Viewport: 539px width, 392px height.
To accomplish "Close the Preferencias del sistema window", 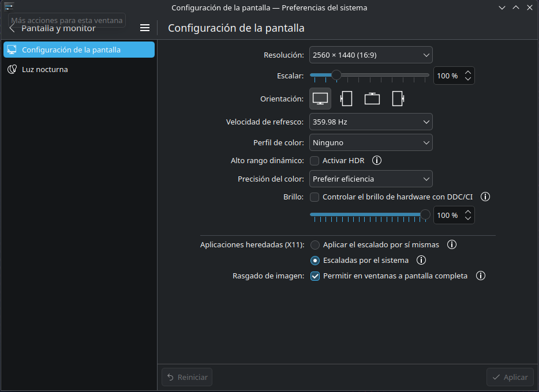I will pos(530,7).
